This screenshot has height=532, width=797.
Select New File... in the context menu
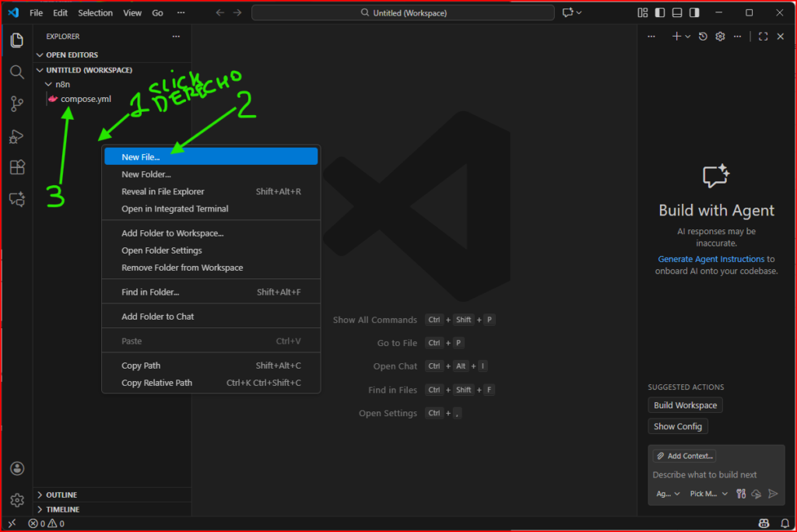click(141, 156)
